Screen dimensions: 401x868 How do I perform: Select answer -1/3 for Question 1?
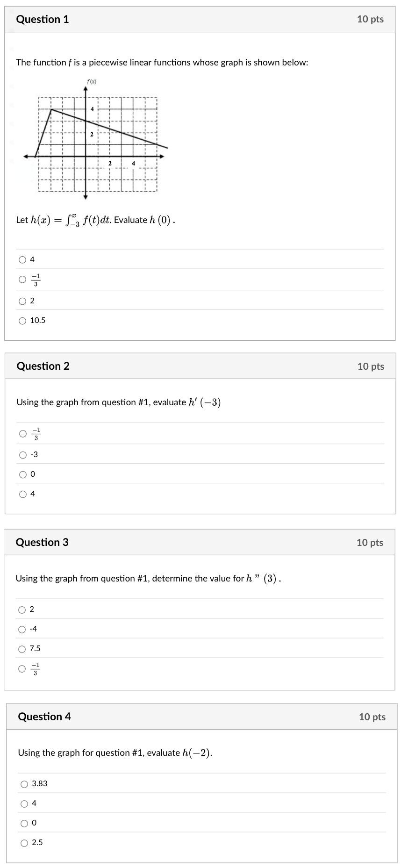(22, 280)
